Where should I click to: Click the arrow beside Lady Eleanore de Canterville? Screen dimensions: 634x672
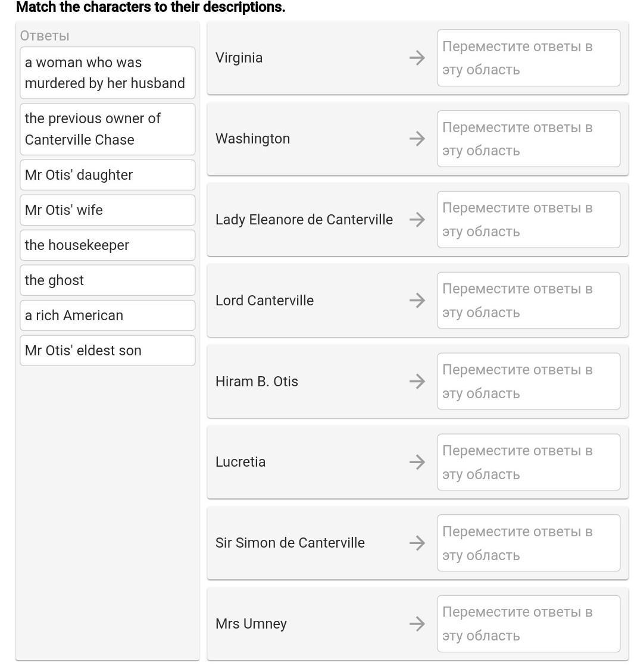point(417,220)
